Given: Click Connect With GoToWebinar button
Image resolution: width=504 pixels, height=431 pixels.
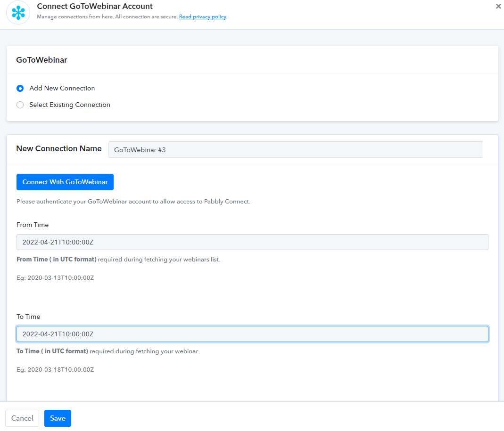Looking at the screenshot, I should click(x=65, y=182).
